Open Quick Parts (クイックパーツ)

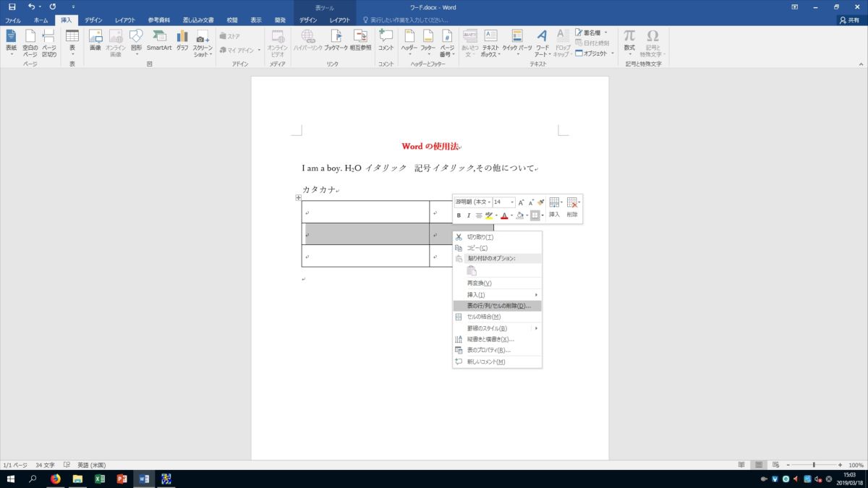coord(516,42)
